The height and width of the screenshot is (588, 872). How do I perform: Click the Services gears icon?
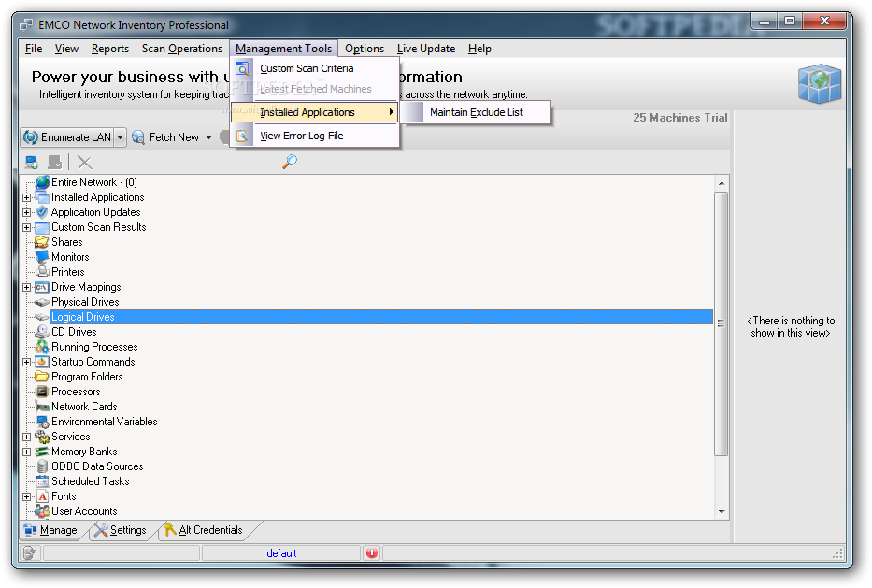point(42,437)
